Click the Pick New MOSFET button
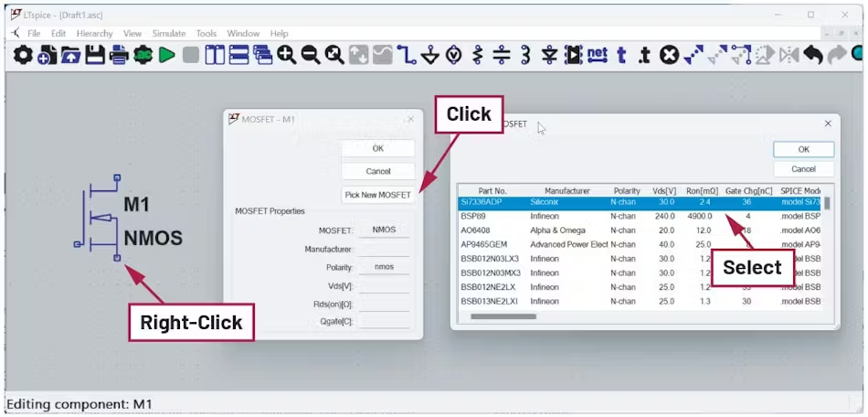The width and height of the screenshot is (868, 417). point(378,195)
